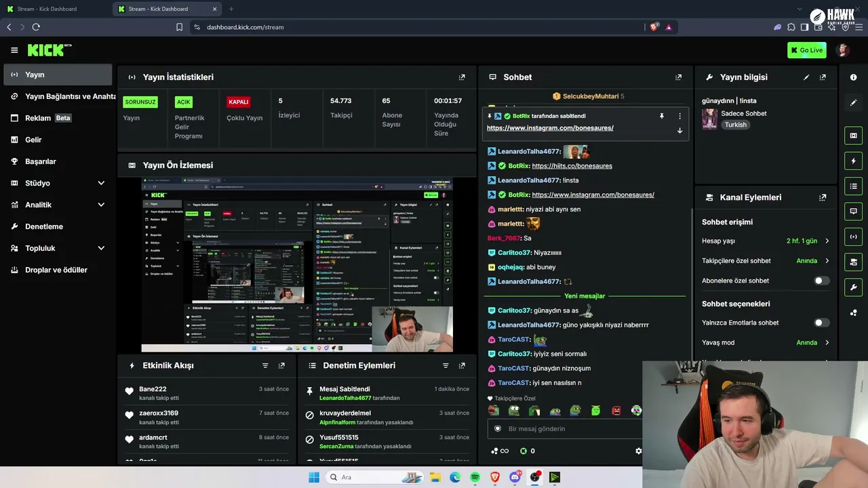
Task: Open pinned message three-dot options
Action: point(679,116)
